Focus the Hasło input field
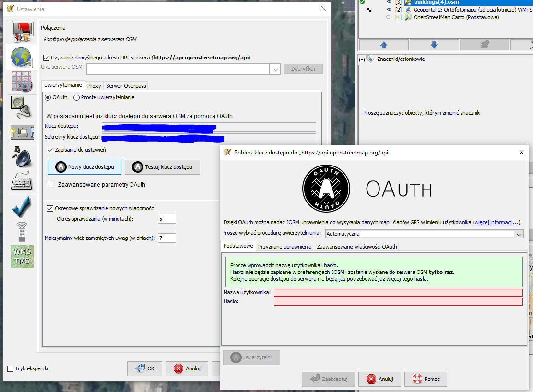Image resolution: width=533 pixels, height=392 pixels. point(398,302)
